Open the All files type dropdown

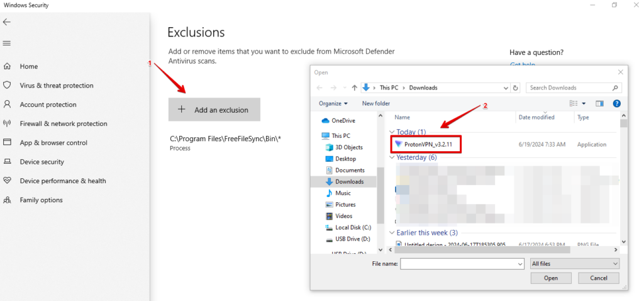click(575, 264)
